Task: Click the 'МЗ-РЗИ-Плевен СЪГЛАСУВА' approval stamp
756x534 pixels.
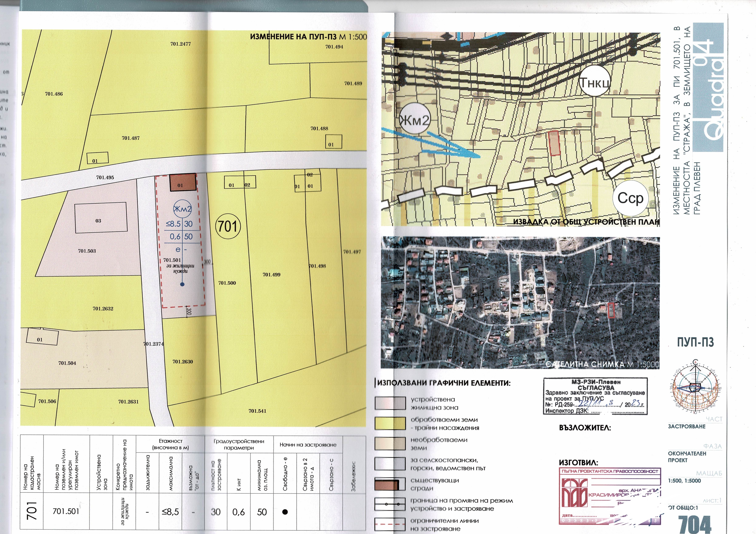Action: [595, 396]
